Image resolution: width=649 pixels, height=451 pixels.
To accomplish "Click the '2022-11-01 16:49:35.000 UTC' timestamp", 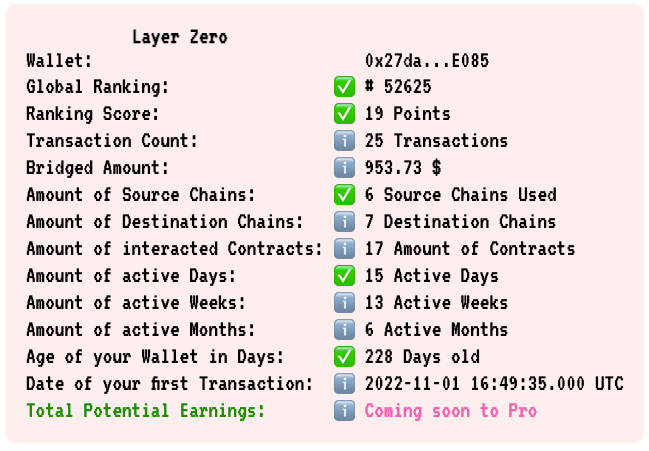I will point(494,384).
